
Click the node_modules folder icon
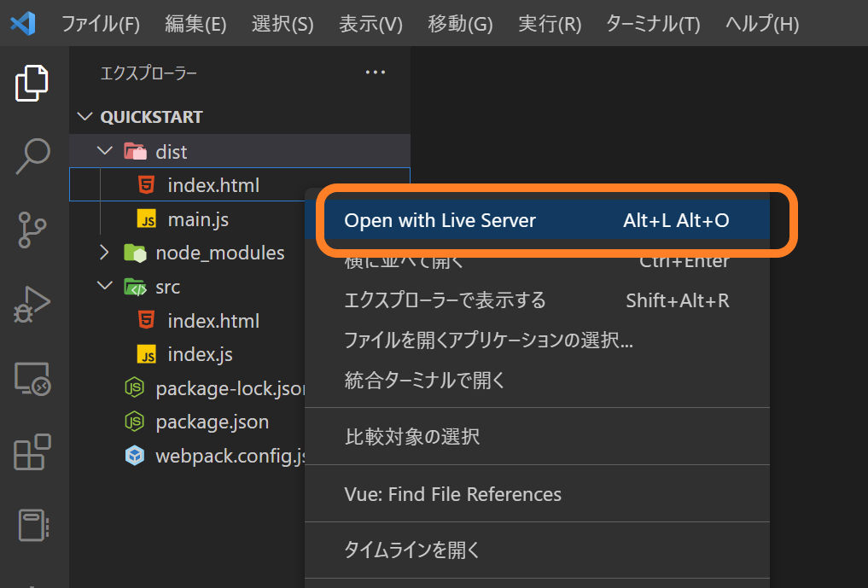(135, 253)
